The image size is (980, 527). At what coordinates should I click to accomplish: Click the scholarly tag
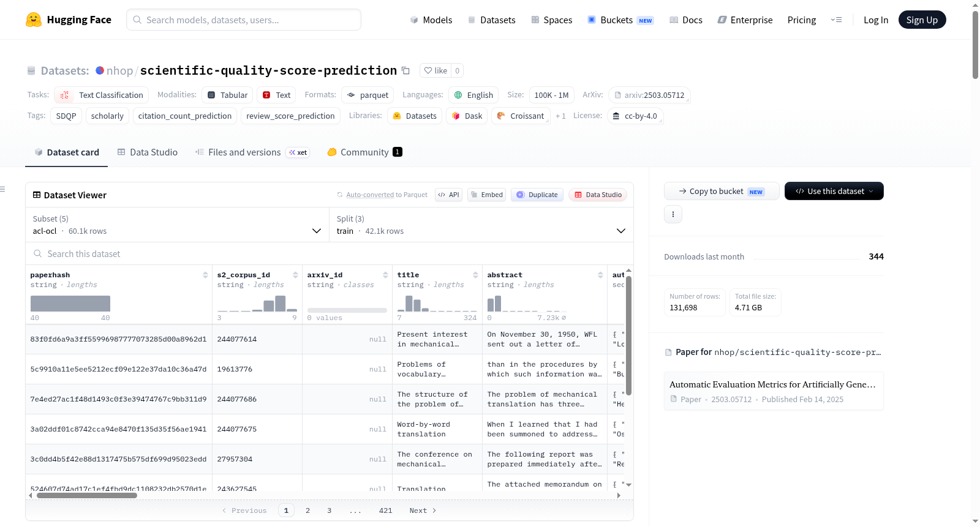[107, 116]
